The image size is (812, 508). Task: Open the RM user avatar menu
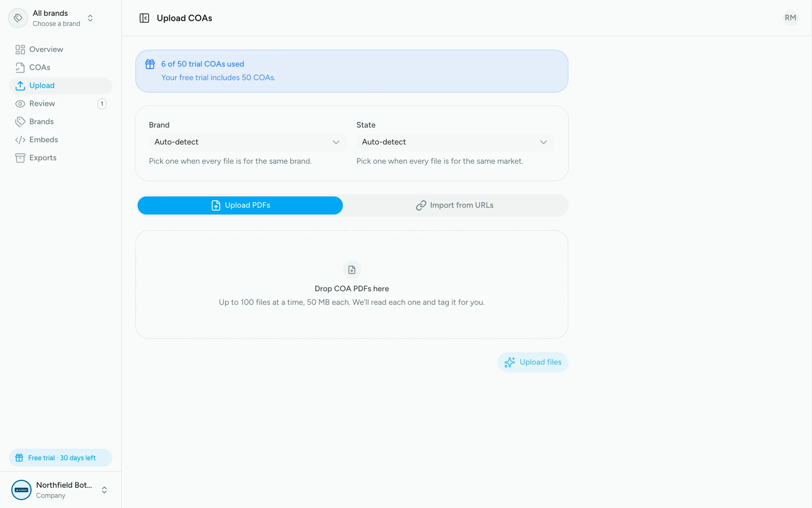pyautogui.click(x=790, y=18)
